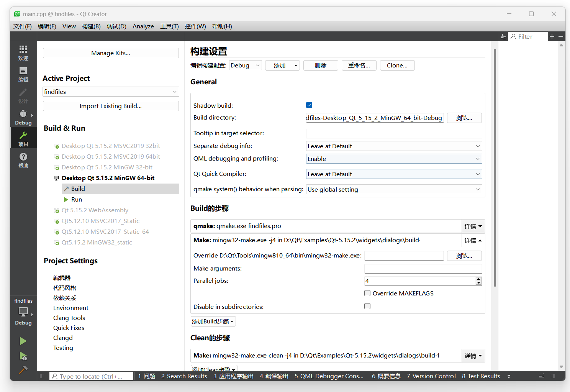The image size is (570, 392).
Task: Open the 工具(T) tools menu
Action: pyautogui.click(x=169, y=26)
